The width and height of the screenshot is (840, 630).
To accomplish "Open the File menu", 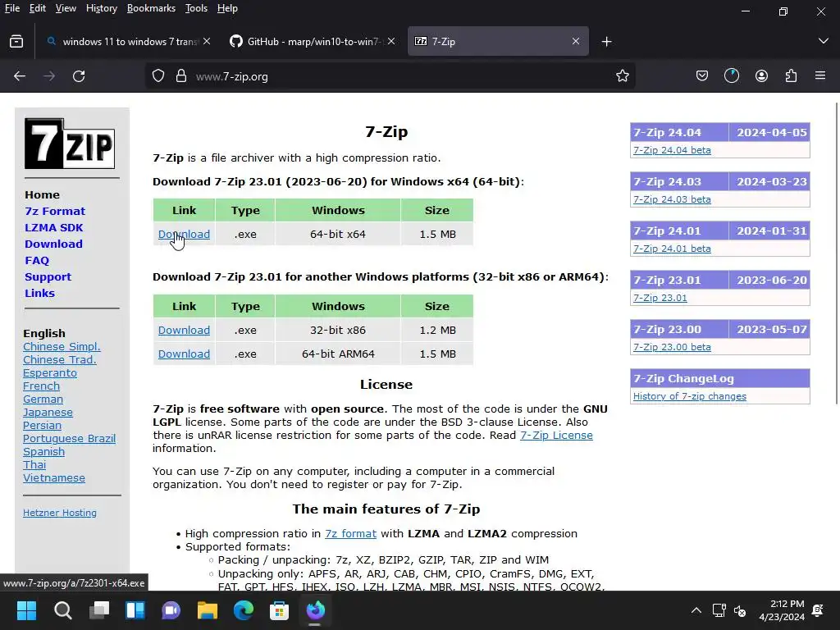I will pyautogui.click(x=11, y=8).
